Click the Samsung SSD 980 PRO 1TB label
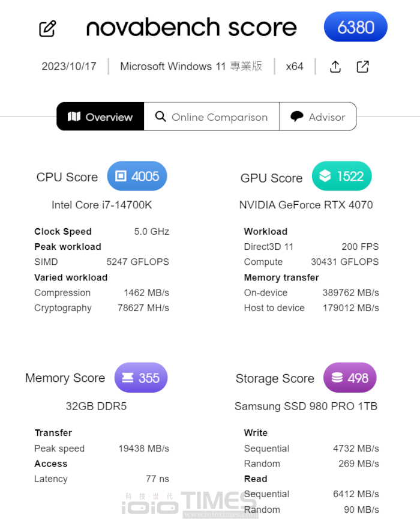 305,406
